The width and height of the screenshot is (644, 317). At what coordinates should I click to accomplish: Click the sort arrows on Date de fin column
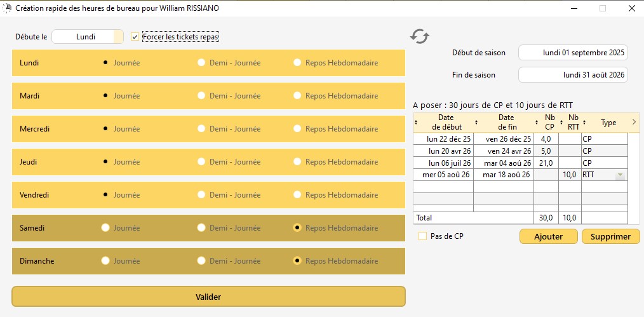coord(476,122)
